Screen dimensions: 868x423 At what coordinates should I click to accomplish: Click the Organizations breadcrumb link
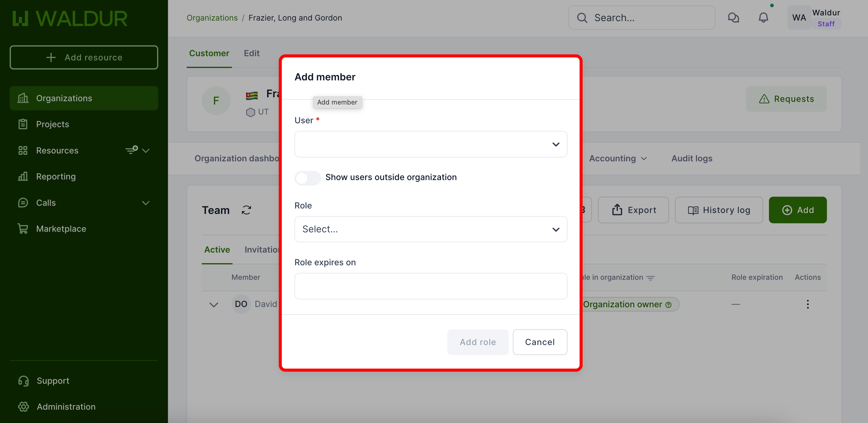coord(212,18)
